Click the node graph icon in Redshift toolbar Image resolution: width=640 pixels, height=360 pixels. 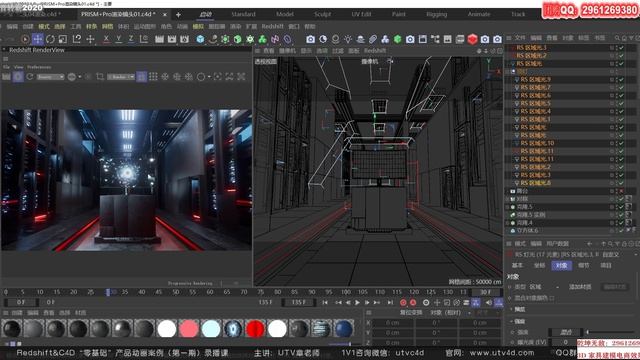point(435,39)
